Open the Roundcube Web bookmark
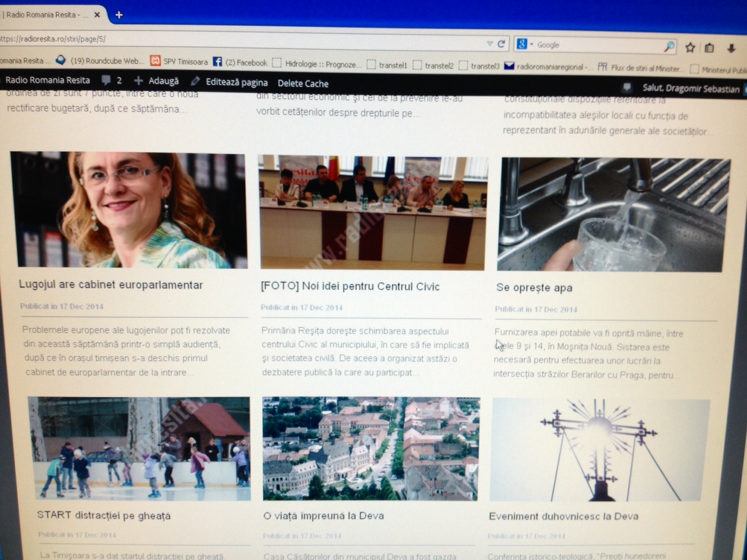 (x=99, y=61)
